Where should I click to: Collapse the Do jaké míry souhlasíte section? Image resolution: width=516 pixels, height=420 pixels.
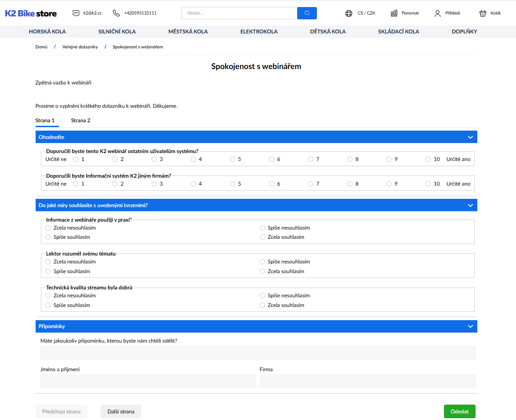[x=470, y=205]
